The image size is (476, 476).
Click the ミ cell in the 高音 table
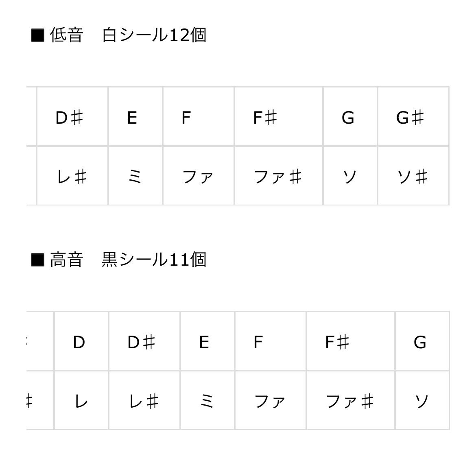pos(207,401)
